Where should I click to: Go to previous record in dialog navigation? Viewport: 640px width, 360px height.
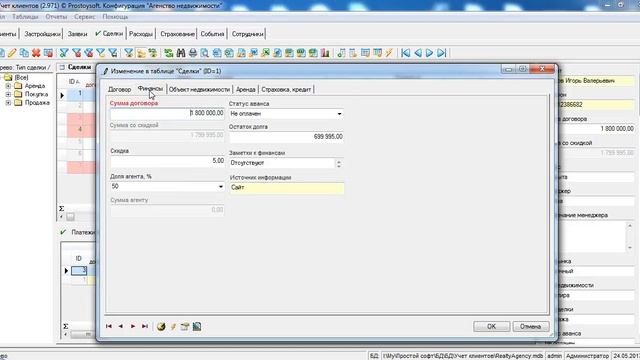click(120, 326)
